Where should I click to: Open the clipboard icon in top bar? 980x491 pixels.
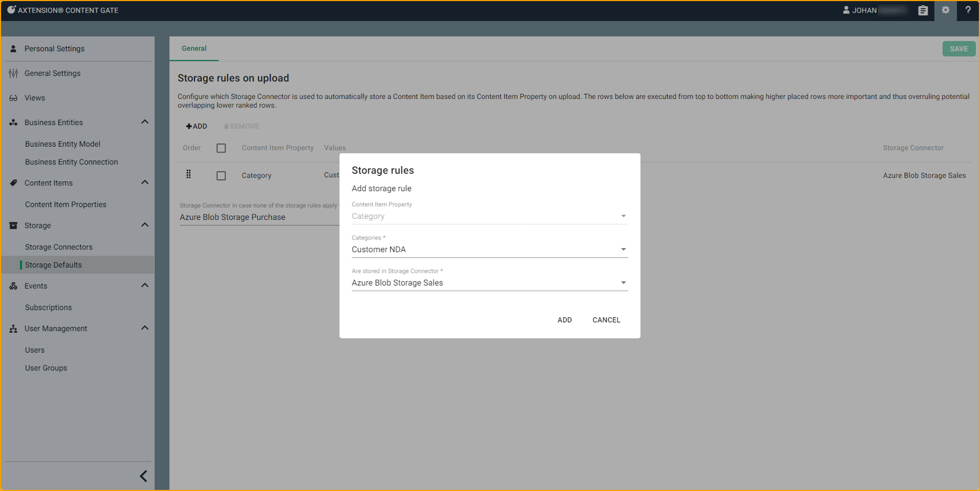tap(923, 10)
